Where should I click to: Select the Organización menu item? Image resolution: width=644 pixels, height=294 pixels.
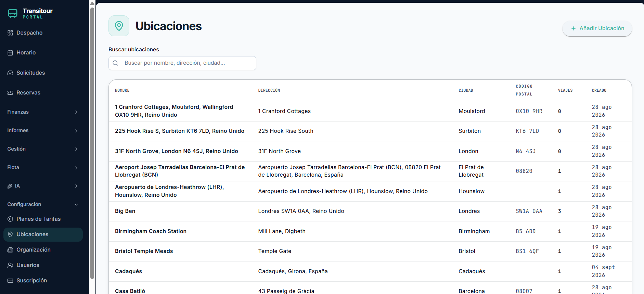43,250
